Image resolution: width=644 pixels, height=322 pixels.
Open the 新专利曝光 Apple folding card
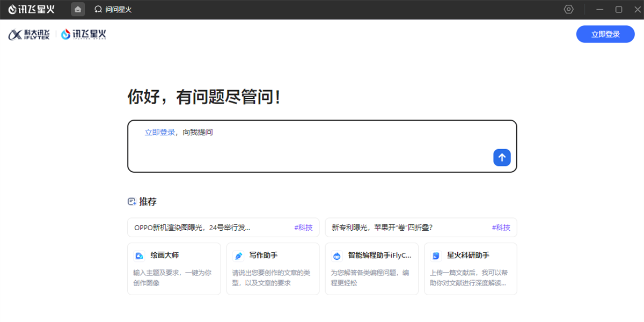coord(397,227)
